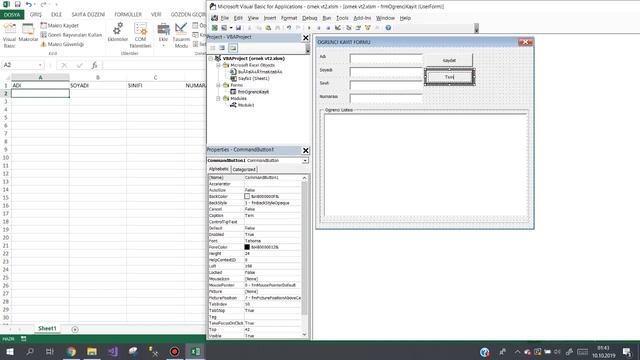Open the Ekle controls dropdown
The height and width of the screenshot is (360, 640).
pyautogui.click(x=163, y=35)
